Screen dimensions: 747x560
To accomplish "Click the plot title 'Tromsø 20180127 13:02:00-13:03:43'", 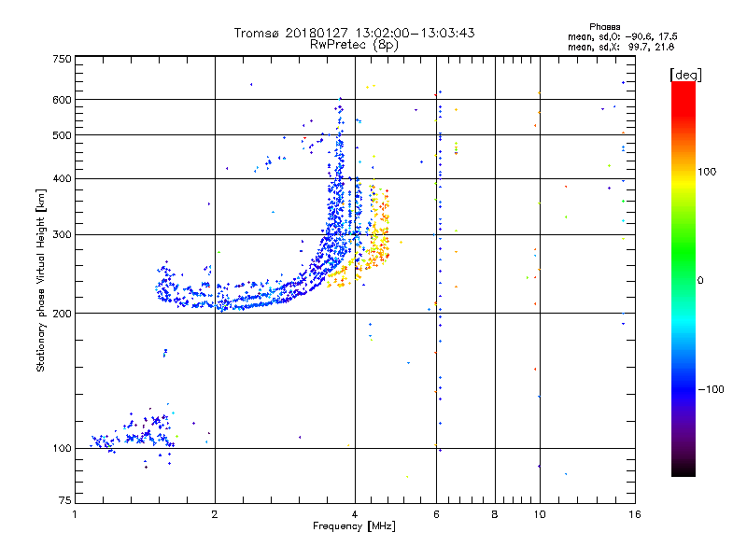I will 354,33.
